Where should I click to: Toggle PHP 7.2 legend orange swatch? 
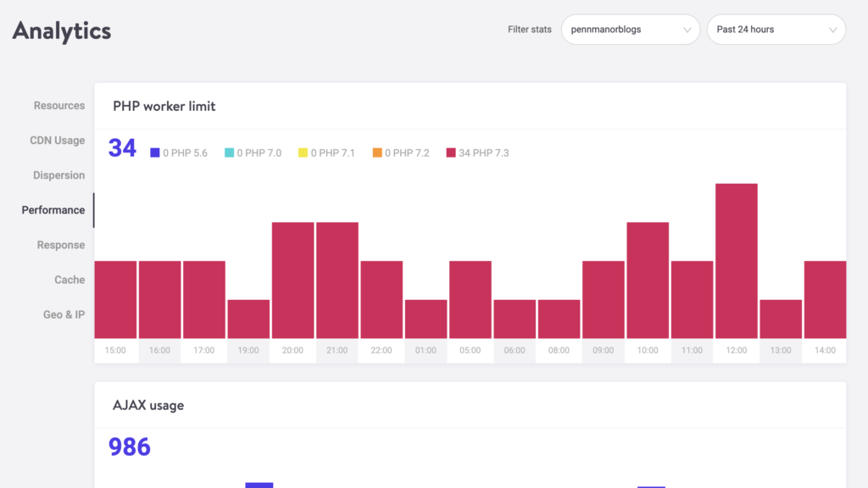pos(376,153)
